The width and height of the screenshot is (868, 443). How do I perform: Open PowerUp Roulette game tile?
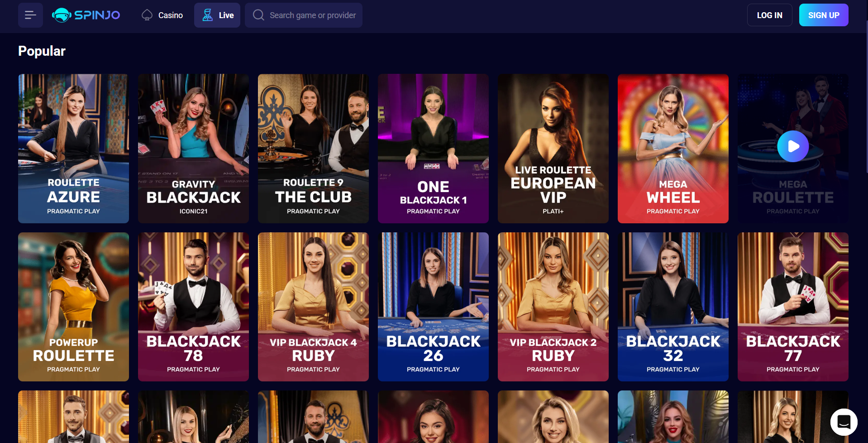(x=73, y=307)
